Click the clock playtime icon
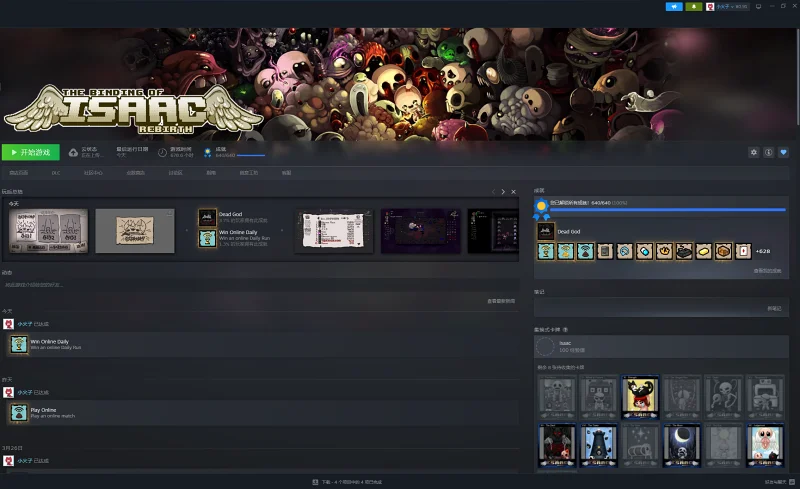 pos(162,153)
